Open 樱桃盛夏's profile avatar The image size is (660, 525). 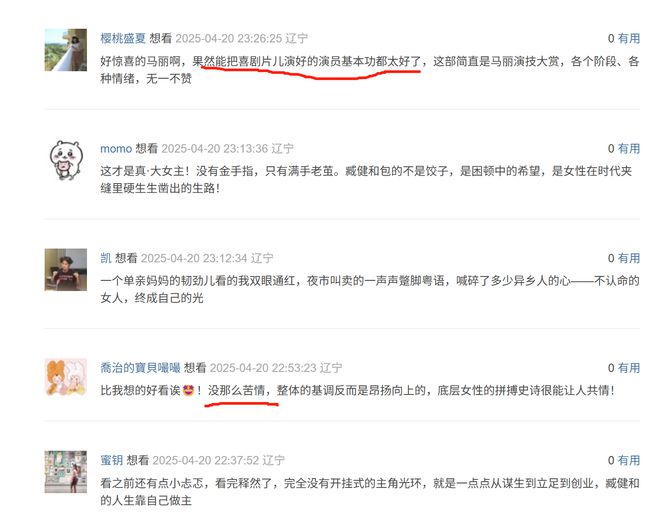[x=66, y=50]
